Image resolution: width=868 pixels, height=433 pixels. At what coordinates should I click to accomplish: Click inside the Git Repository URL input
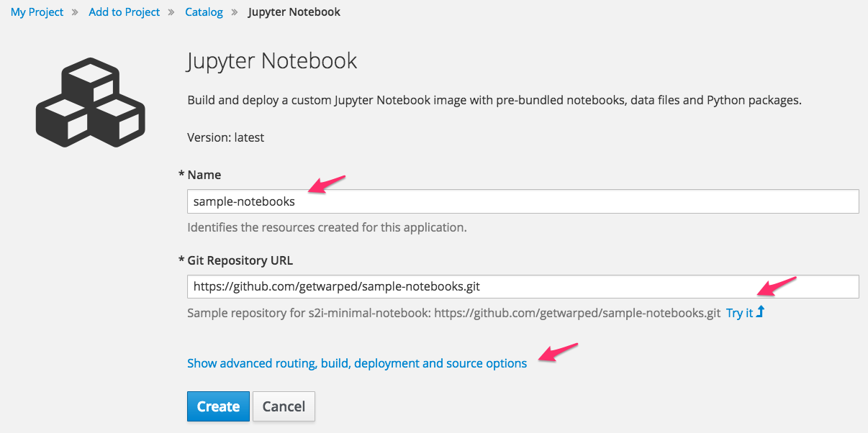(523, 286)
